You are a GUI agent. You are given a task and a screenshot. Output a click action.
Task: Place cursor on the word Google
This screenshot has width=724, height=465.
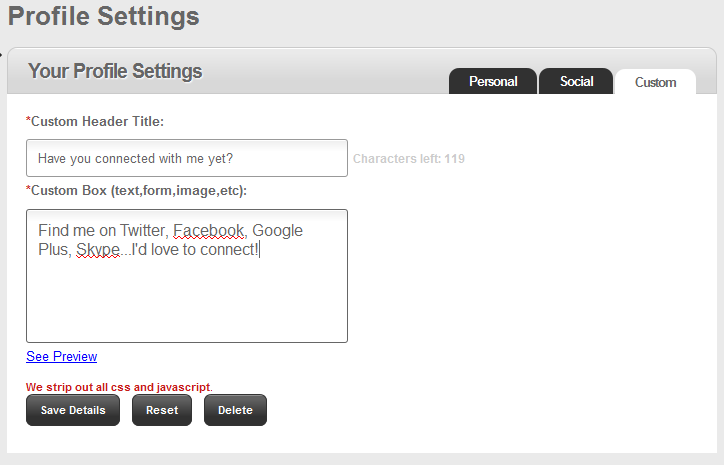[x=277, y=231]
